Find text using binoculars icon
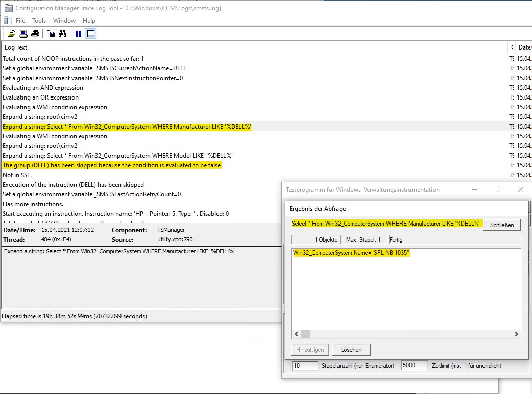Viewport: 532px width, 394px height. [x=62, y=34]
